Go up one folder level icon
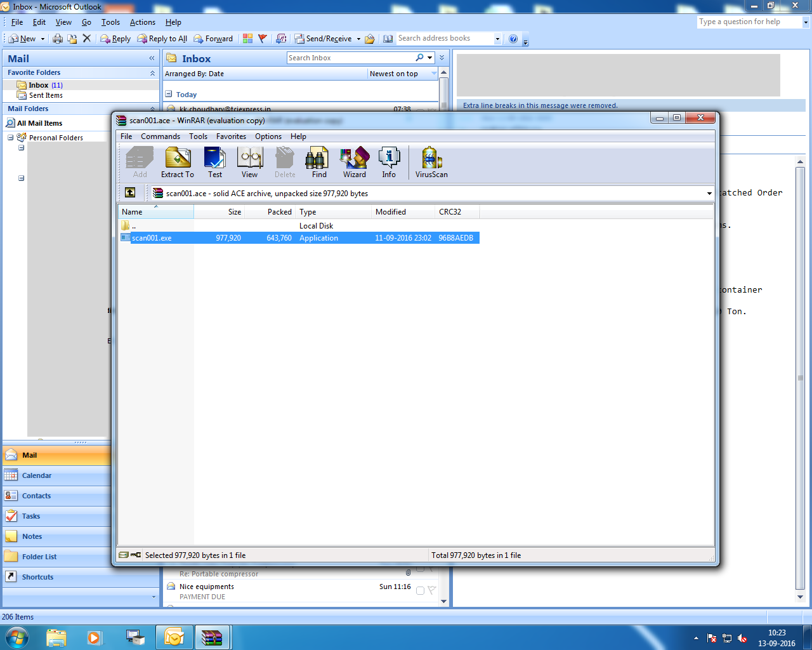This screenshot has height=650, width=812. point(130,193)
